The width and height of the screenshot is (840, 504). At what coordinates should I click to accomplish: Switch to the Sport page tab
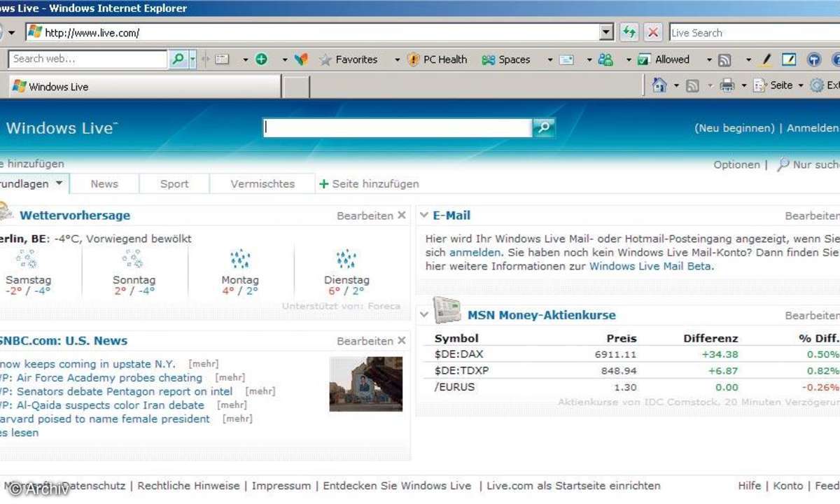pyautogui.click(x=174, y=184)
